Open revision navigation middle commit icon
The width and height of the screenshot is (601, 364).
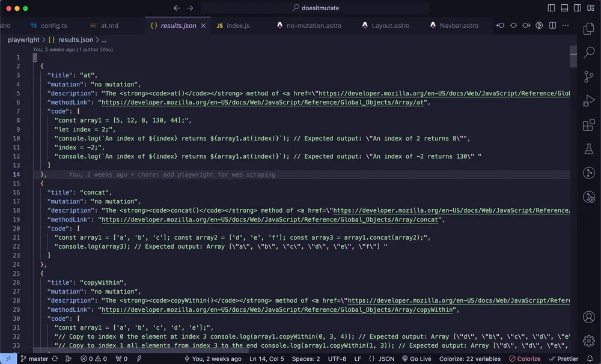coord(514,25)
